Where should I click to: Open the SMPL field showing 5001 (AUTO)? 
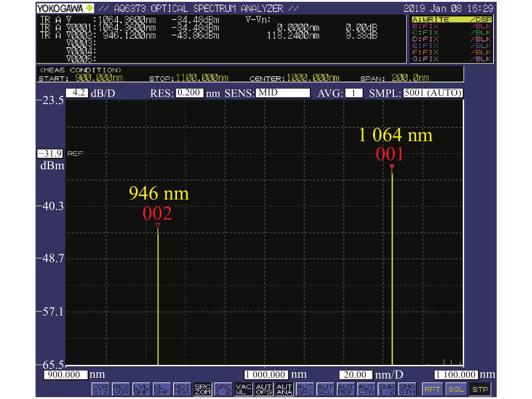[433, 93]
